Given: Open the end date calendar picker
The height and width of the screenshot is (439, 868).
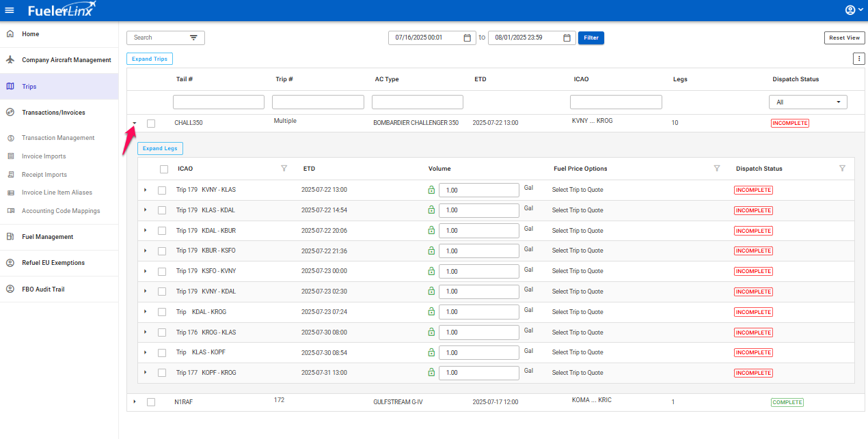Looking at the screenshot, I should tap(567, 38).
